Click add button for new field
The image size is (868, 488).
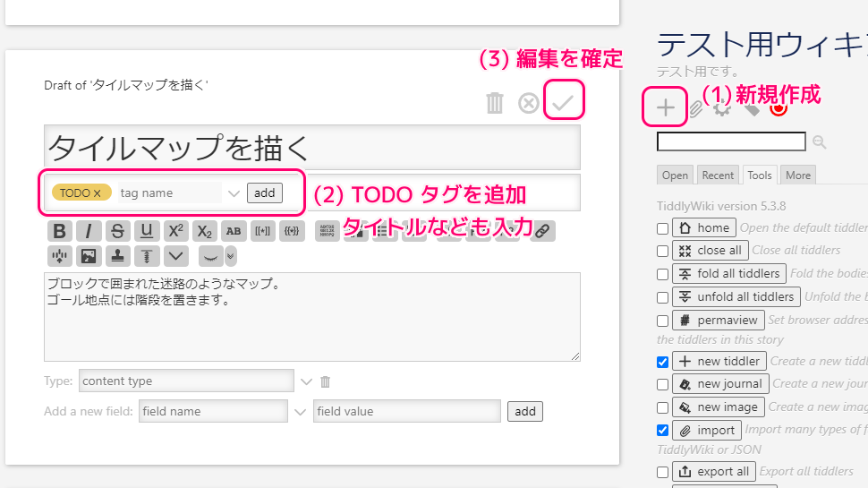pos(524,412)
